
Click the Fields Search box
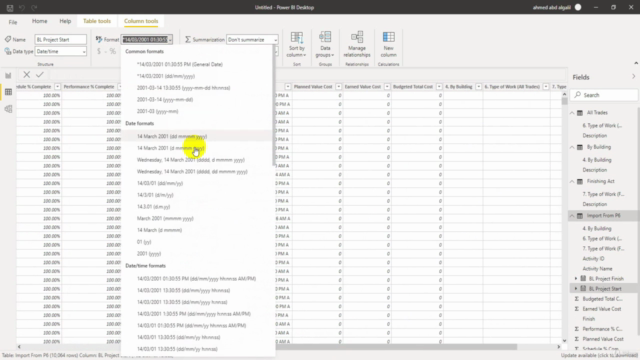[x=604, y=95]
